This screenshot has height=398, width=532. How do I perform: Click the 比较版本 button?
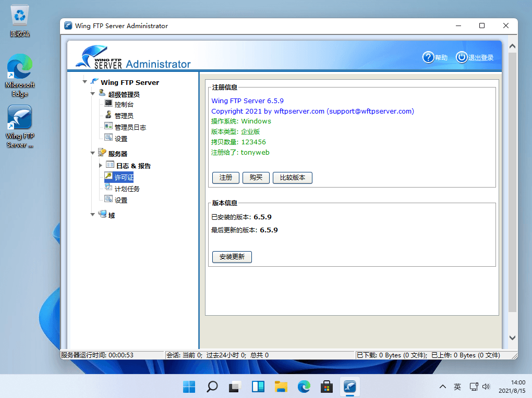pos(293,178)
